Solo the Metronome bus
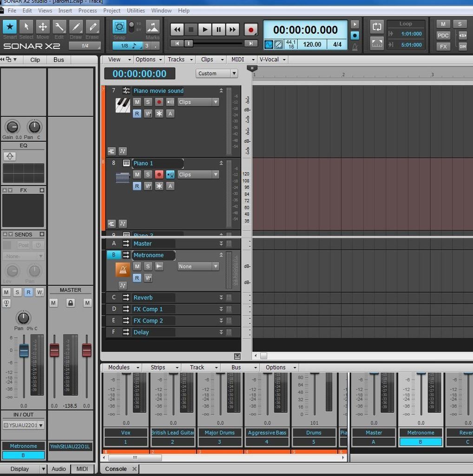 pyautogui.click(x=148, y=266)
